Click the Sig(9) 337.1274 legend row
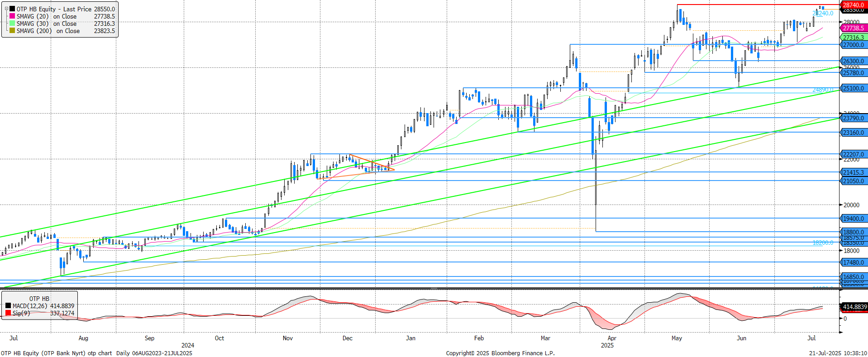Screen dimensions: 868x357 (x=40, y=313)
